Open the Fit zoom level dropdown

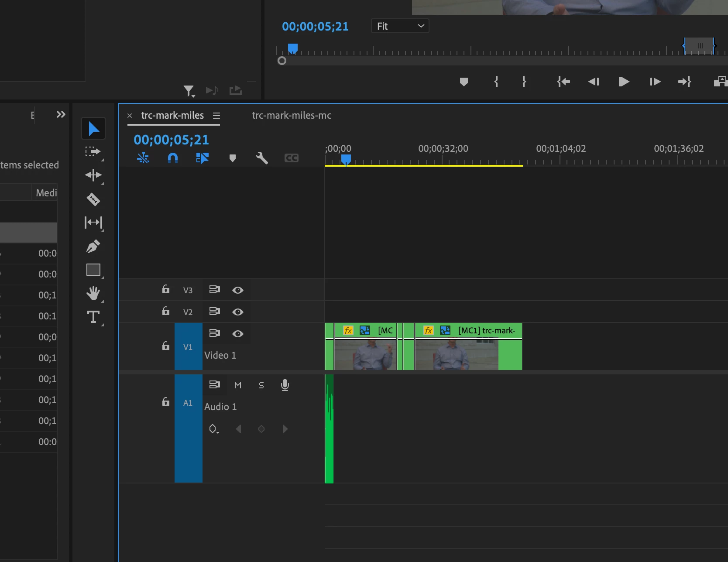(400, 26)
